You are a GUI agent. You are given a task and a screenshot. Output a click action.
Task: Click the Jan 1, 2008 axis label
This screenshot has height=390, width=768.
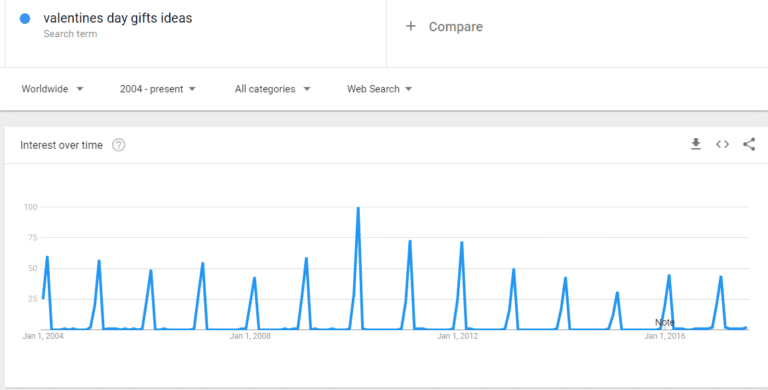tap(250, 336)
